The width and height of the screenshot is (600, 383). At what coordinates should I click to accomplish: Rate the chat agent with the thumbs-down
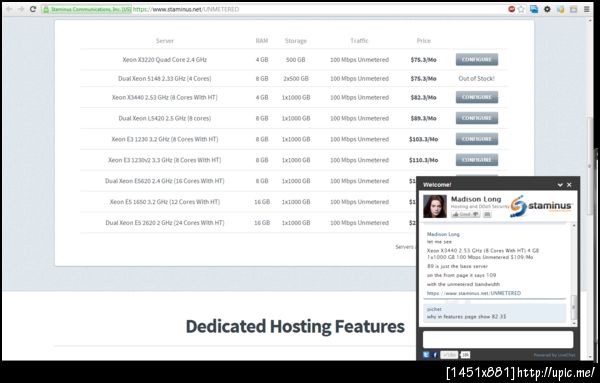pyautogui.click(x=476, y=214)
